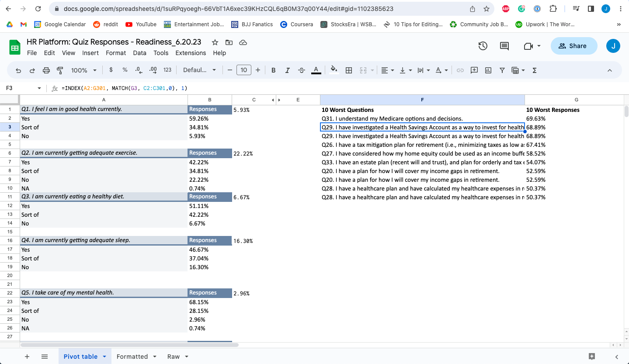Expand the Default font dropdown

(199, 70)
